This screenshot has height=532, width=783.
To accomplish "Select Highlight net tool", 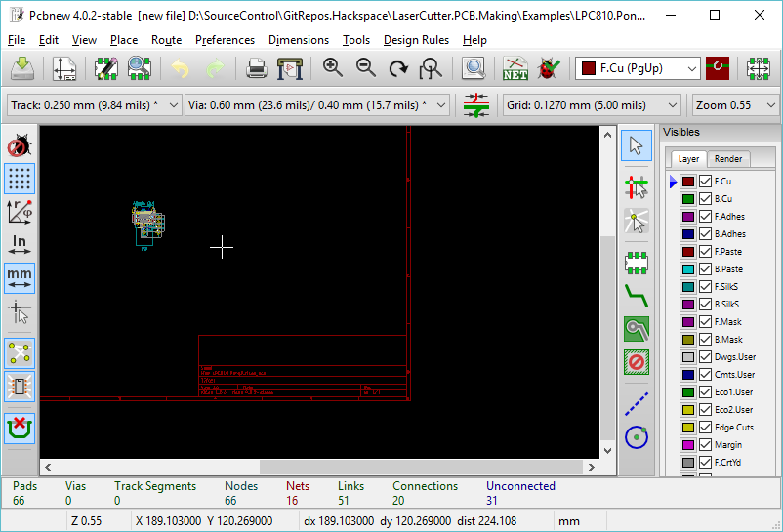I will click(637, 187).
